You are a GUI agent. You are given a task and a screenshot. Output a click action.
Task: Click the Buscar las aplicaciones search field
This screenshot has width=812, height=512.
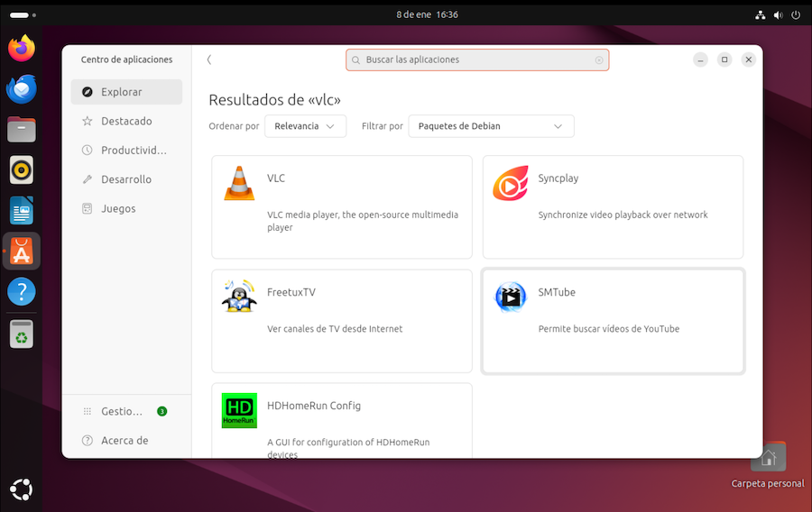point(476,60)
